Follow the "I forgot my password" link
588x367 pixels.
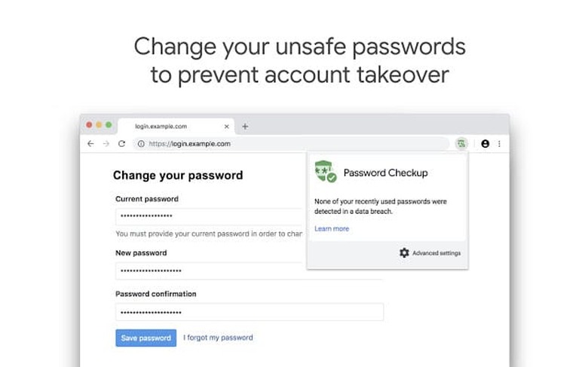point(218,338)
